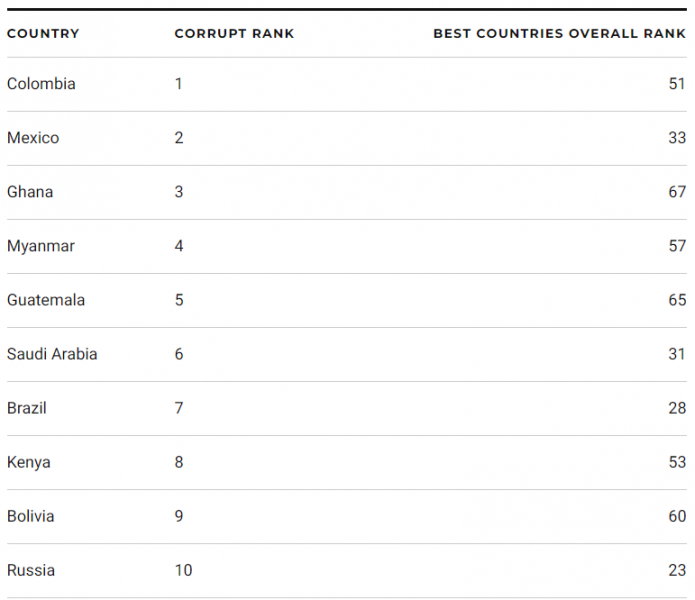
Task: Click on Brazil in the table
Action: 27,408
